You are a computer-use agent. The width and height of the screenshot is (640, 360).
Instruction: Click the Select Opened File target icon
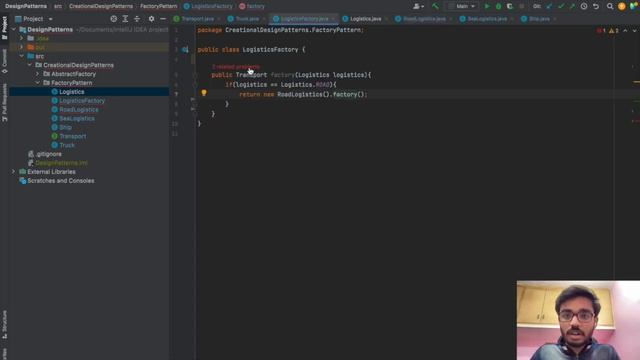click(x=113, y=19)
